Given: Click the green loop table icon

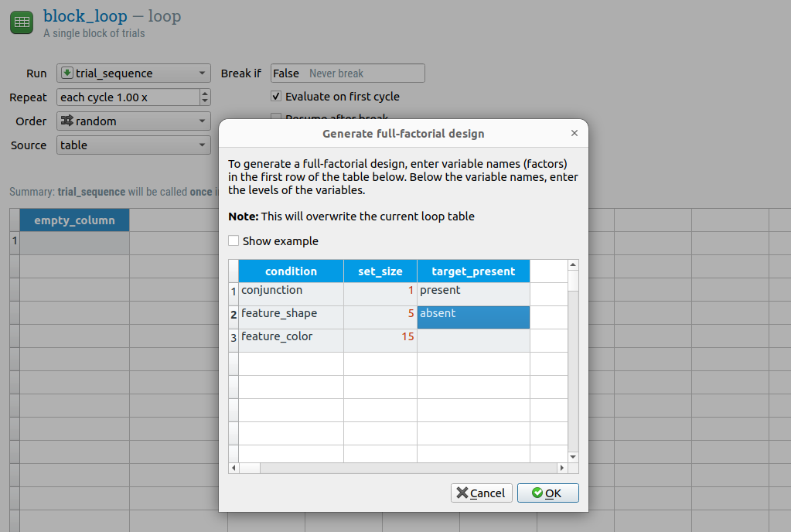Looking at the screenshot, I should (22, 22).
